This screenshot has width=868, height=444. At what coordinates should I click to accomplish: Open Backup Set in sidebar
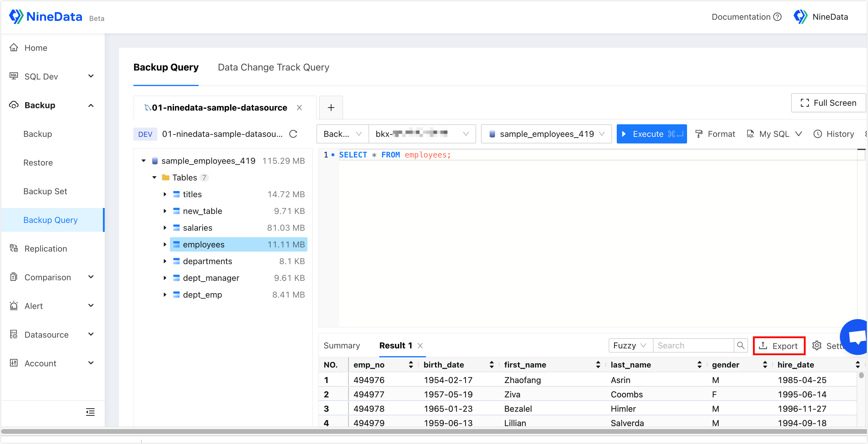click(x=45, y=191)
